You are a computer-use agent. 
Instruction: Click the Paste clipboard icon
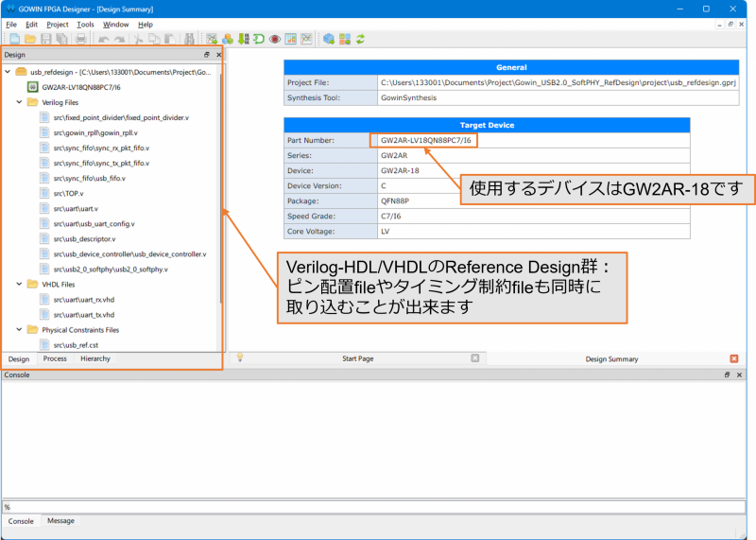tap(170, 39)
